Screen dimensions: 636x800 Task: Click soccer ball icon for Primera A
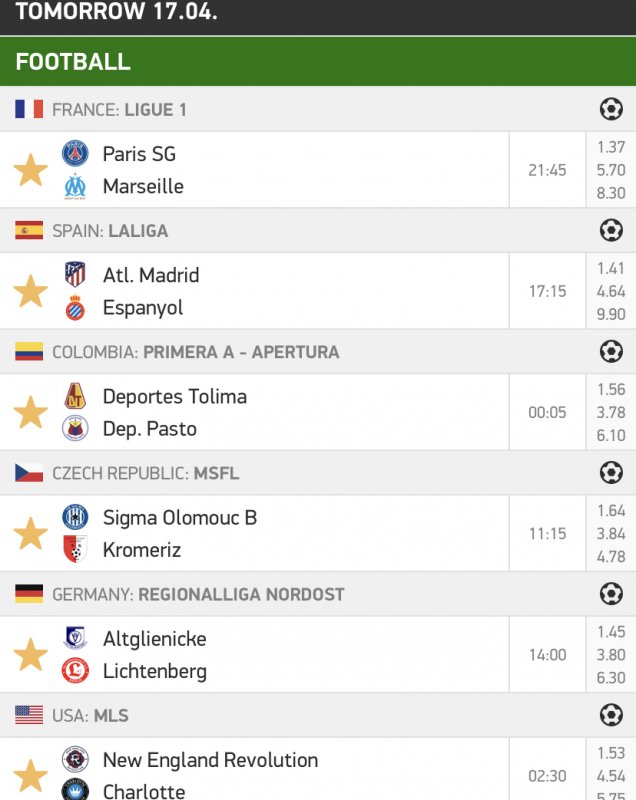pyautogui.click(x=611, y=351)
